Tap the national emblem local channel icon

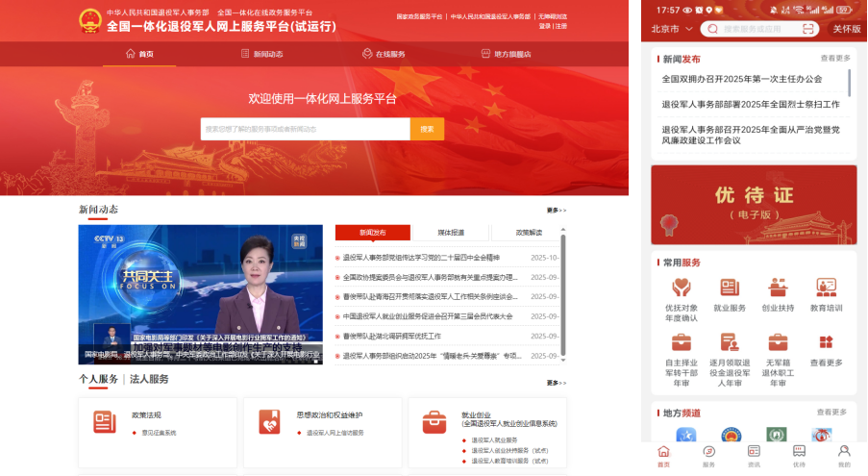point(731,435)
